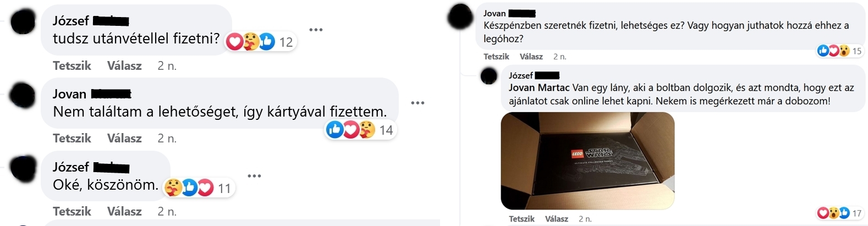868x226 pixels.
Task: View reactions with 14 count on Jovan's comment
Action: coord(361,130)
